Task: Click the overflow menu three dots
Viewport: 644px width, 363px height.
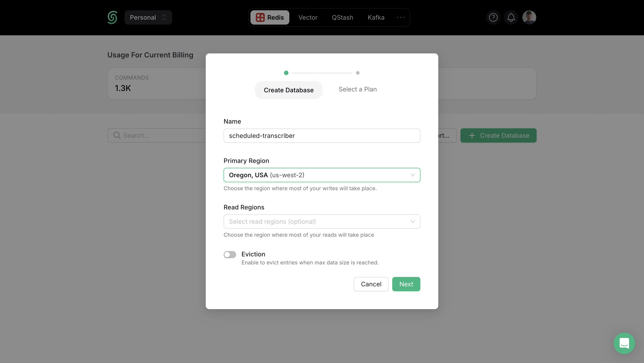Action: 400,17
